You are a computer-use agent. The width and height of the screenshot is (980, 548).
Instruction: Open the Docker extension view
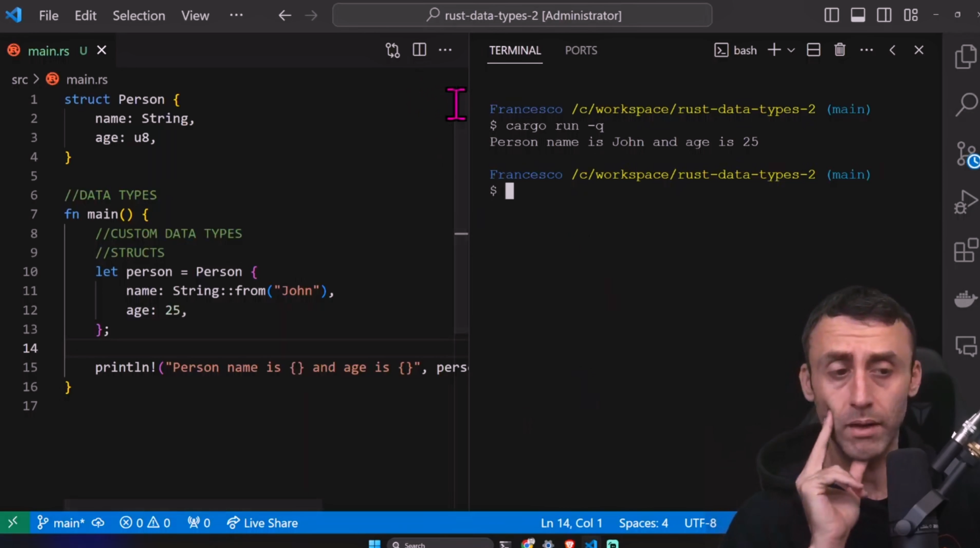(965, 299)
